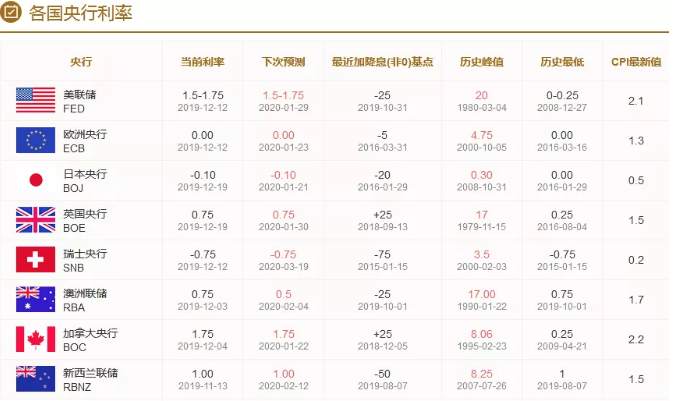Click RBNZ current rate 1.00 dated 2019-11-13
685x401 pixels.
(x=202, y=379)
